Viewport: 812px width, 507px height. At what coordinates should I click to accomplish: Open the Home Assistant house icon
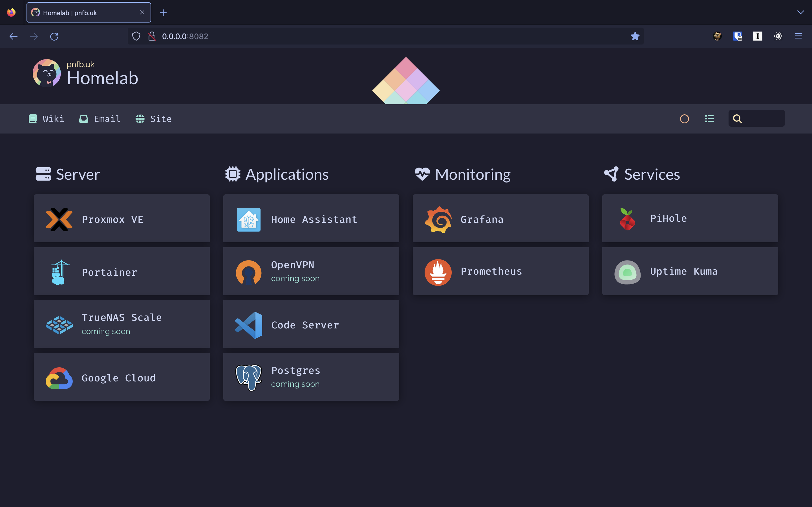click(249, 219)
